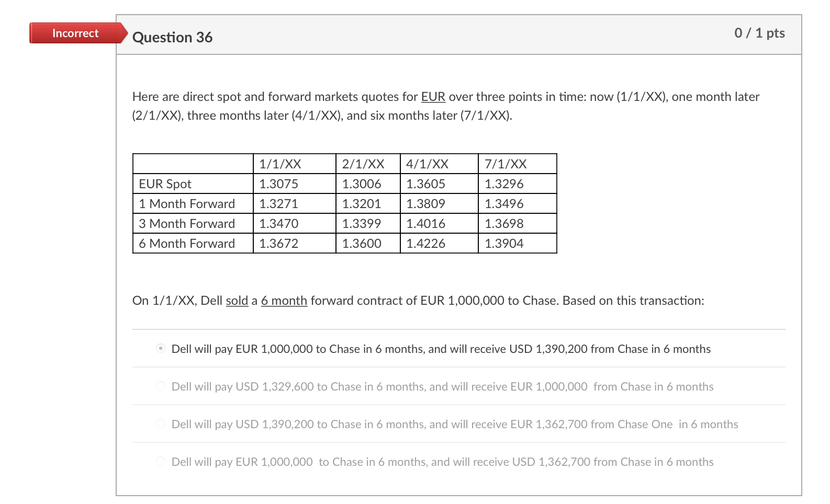Click the red Incorrect status flag
830x504 pixels.
(75, 33)
